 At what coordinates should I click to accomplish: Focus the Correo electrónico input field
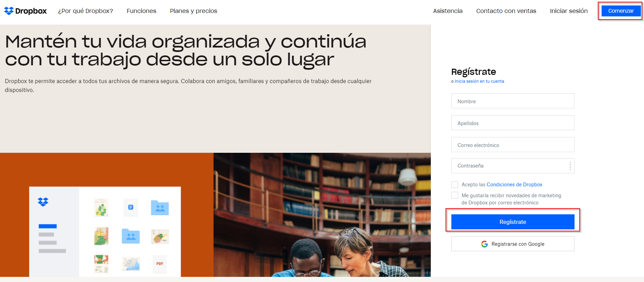pyautogui.click(x=513, y=145)
